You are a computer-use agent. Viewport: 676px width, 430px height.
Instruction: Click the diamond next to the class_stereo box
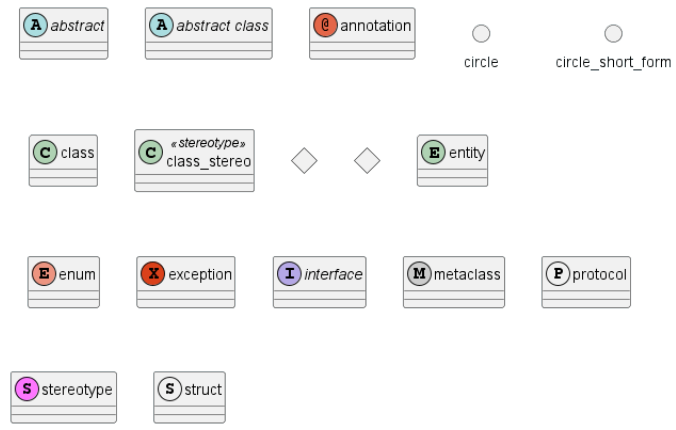coord(304,161)
